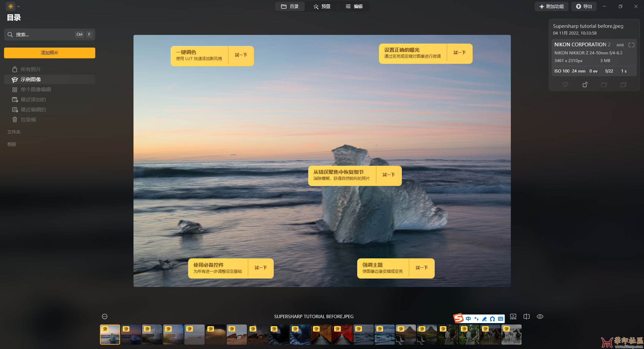Toggle the eye preview icon
Screen dimensions: 644x349
tap(540, 316)
